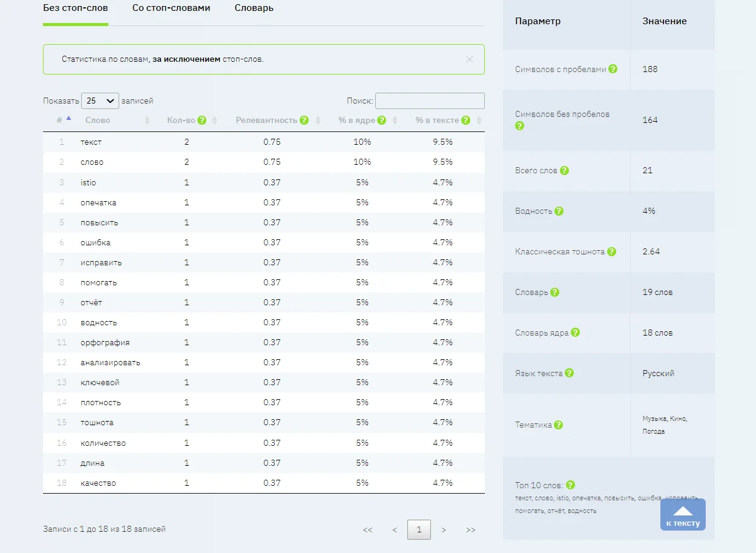Click help icon beside Релевантность header
Screen dimensions: 756x553
pos(304,121)
